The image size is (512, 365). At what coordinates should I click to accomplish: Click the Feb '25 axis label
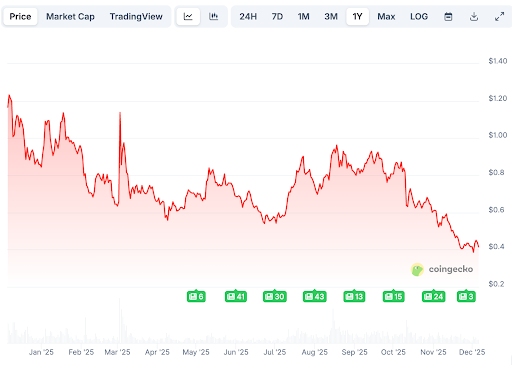pyautogui.click(x=81, y=352)
